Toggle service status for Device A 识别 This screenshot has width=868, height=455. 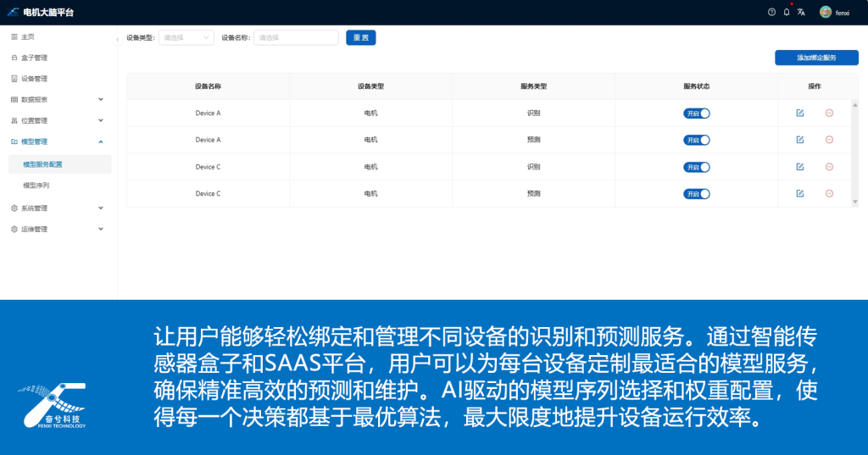pyautogui.click(x=697, y=114)
